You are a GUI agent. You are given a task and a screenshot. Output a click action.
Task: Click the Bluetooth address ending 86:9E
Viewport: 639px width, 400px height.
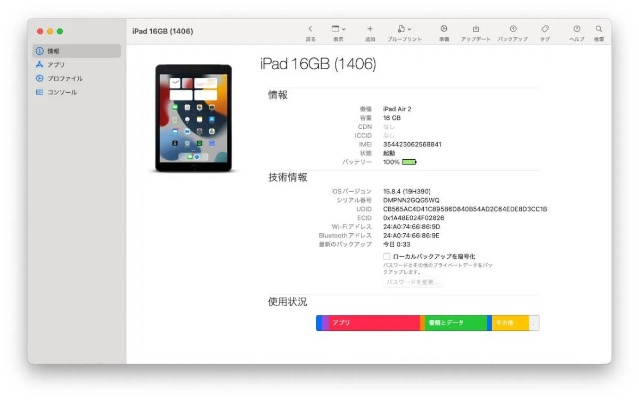(x=411, y=235)
